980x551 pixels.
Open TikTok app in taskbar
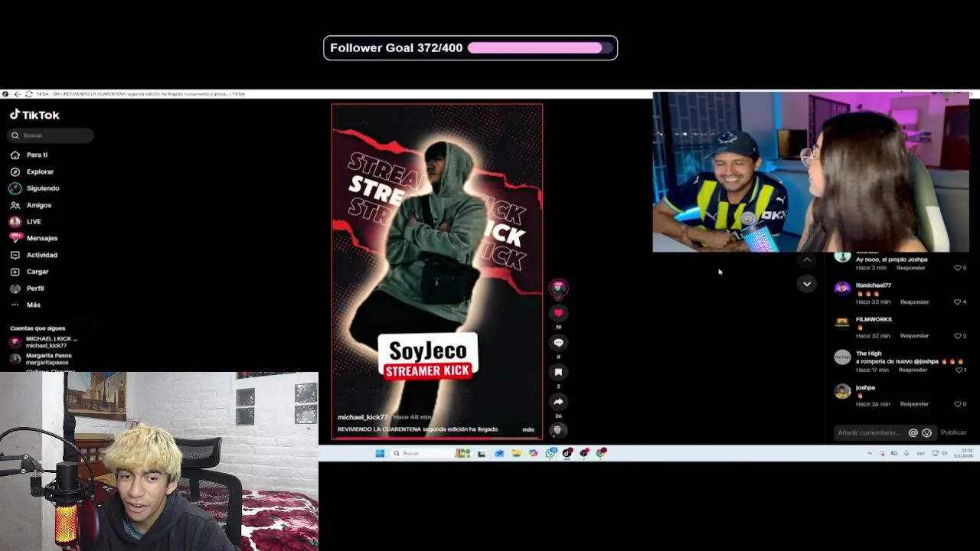coord(567,453)
